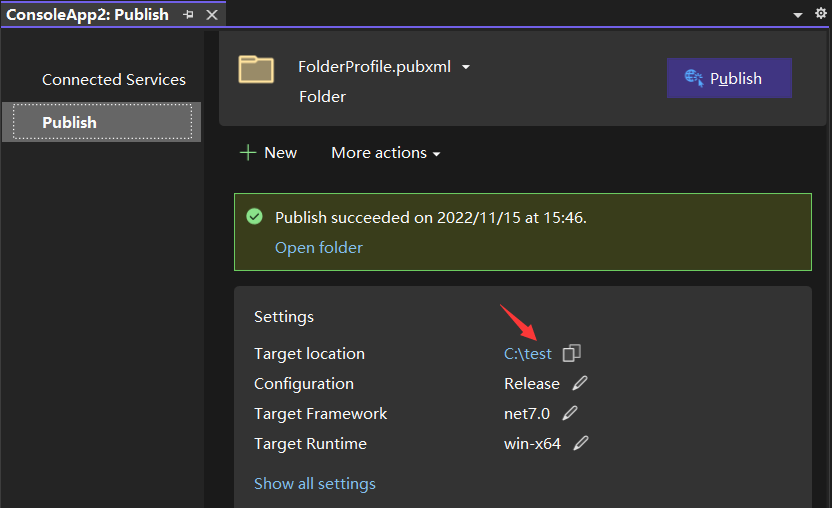Viewport: 832px width, 508px height.
Task: Switch to Connected Services in sidebar
Action: tap(113, 80)
